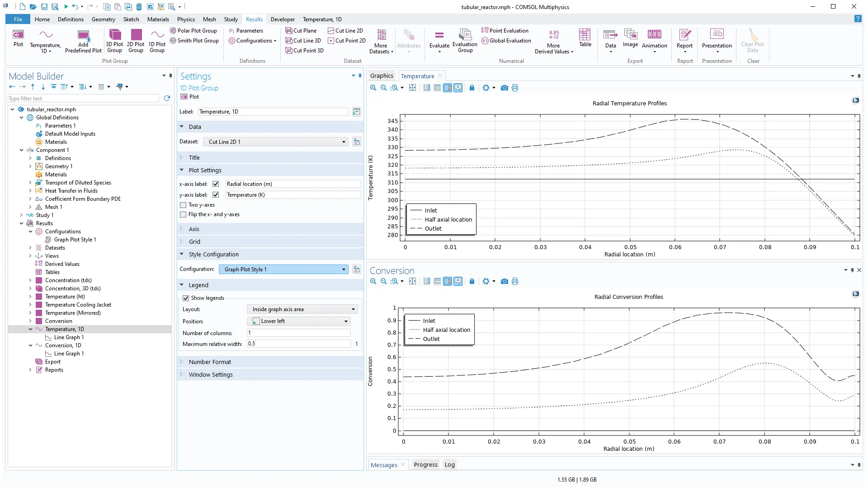Click the lock icon in Temperature graph toolbar
Viewport: 868px width, 487px height.
tap(472, 88)
